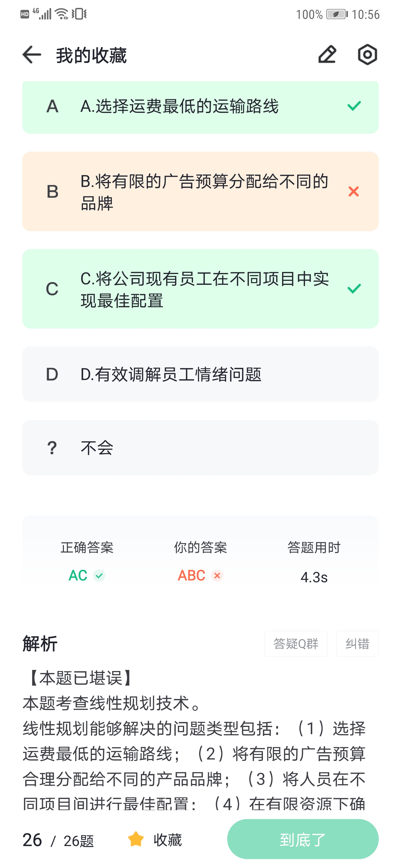Image resolution: width=401 pixels, height=868 pixels.
Task: Tap the back arrow icon
Action: pyautogui.click(x=32, y=55)
